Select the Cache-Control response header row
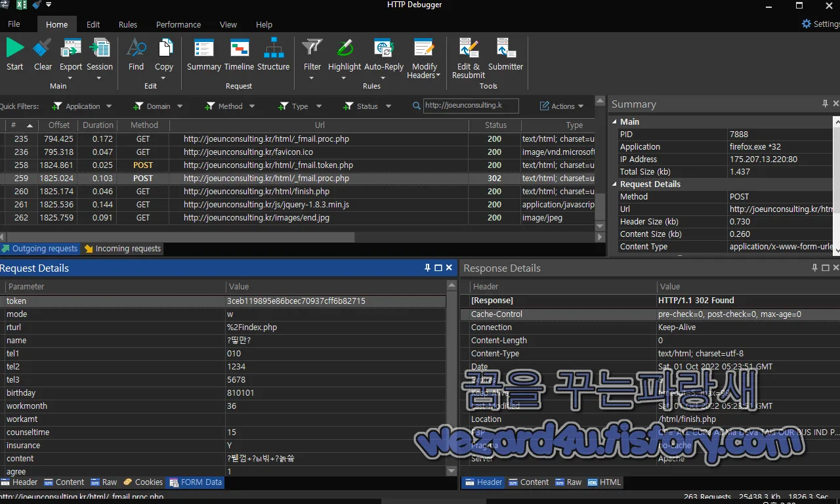840x504 pixels. point(650,314)
